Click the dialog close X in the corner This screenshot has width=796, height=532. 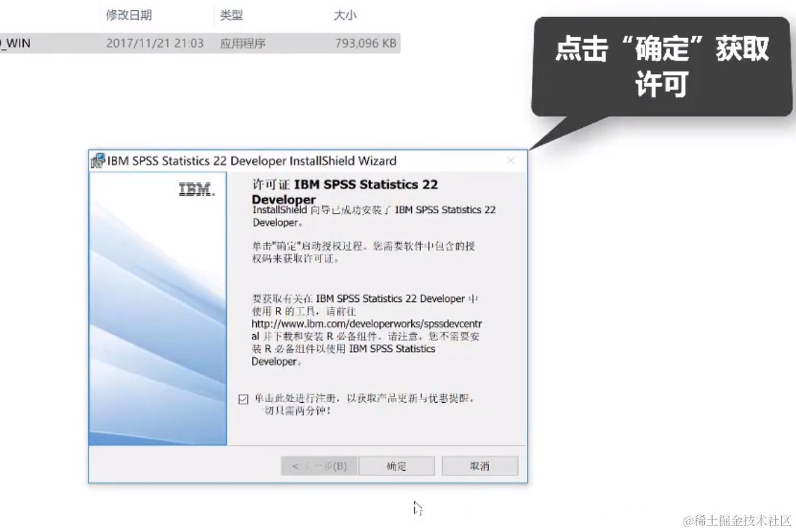point(511,161)
